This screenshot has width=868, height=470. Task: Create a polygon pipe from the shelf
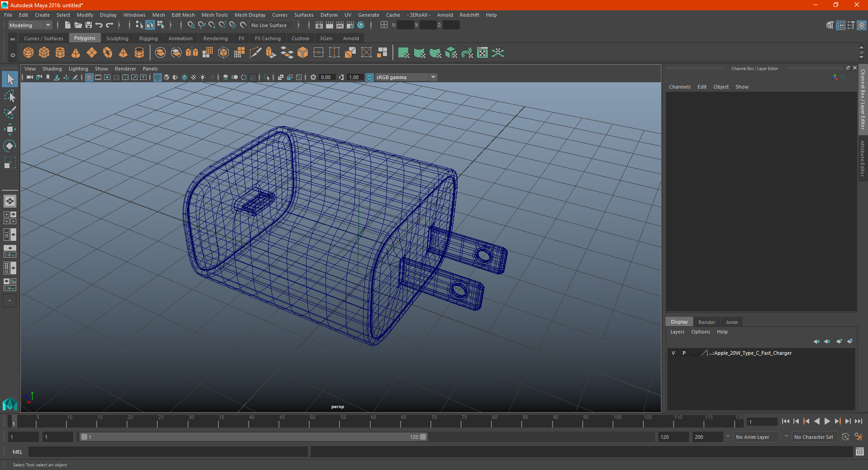tap(139, 53)
